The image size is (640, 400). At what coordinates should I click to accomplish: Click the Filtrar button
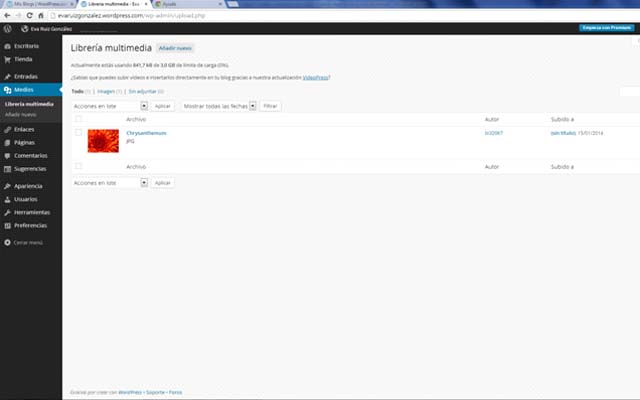pos(270,105)
